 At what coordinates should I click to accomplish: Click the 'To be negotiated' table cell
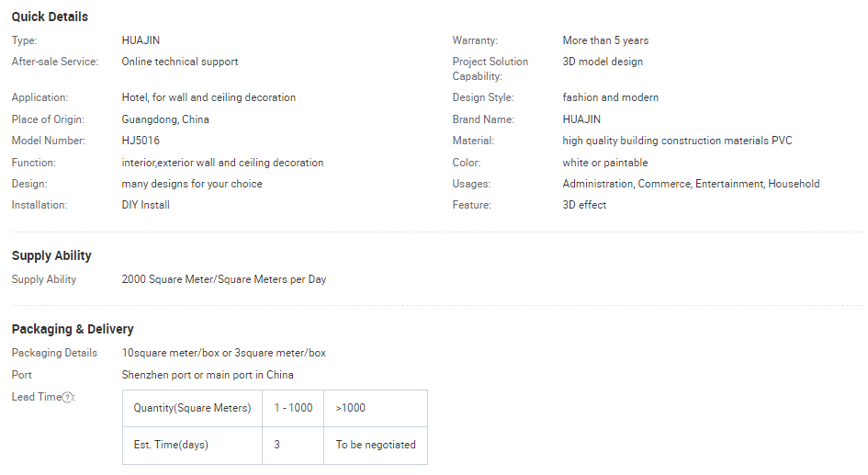376,445
